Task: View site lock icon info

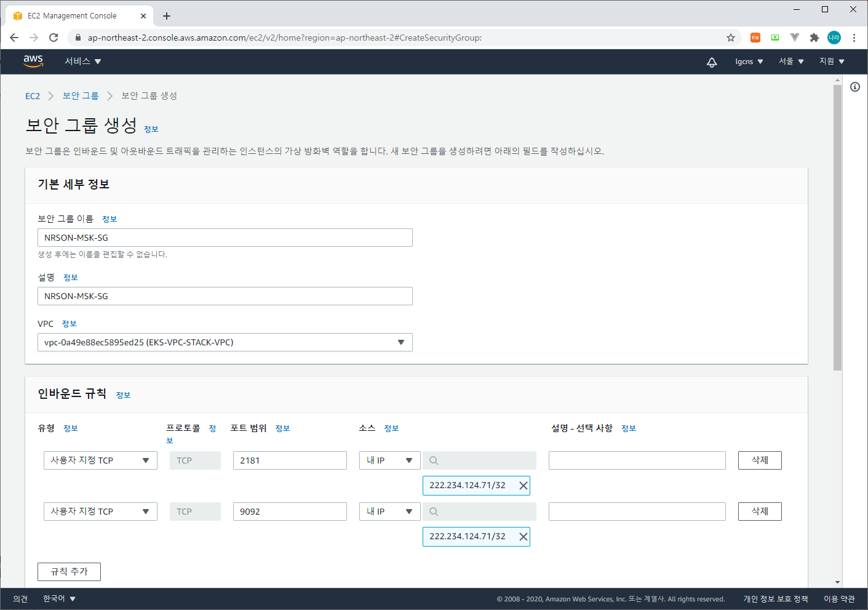Action: [x=78, y=38]
